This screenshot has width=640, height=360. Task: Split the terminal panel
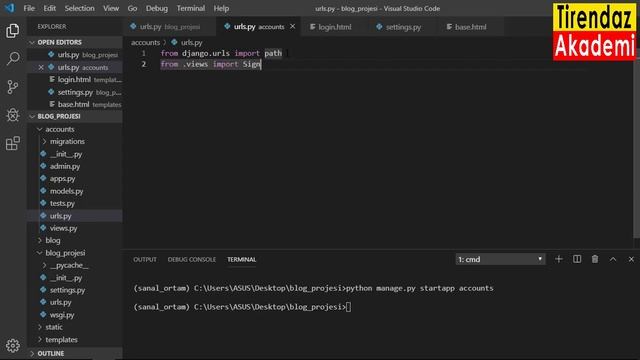(577, 259)
